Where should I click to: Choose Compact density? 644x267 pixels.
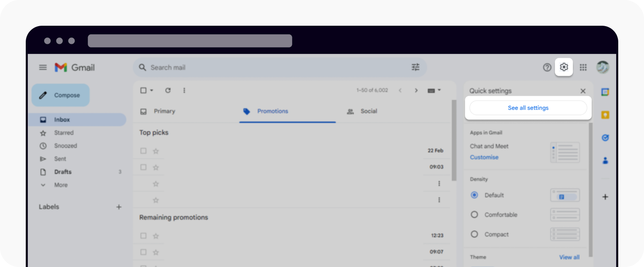tap(475, 234)
